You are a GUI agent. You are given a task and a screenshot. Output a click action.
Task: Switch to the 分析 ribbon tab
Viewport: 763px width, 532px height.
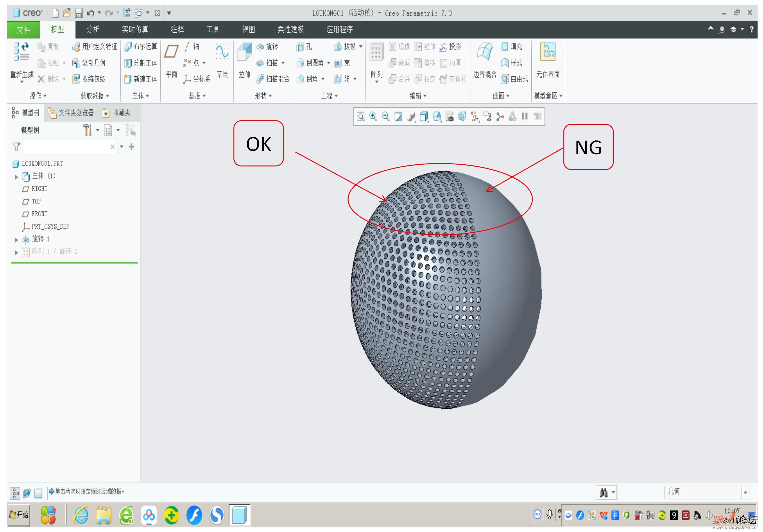[93, 30]
